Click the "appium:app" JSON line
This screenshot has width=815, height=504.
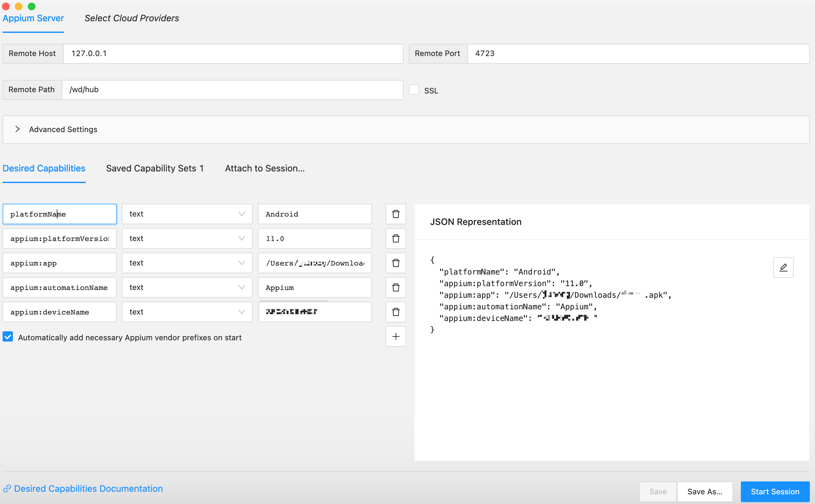[555, 295]
